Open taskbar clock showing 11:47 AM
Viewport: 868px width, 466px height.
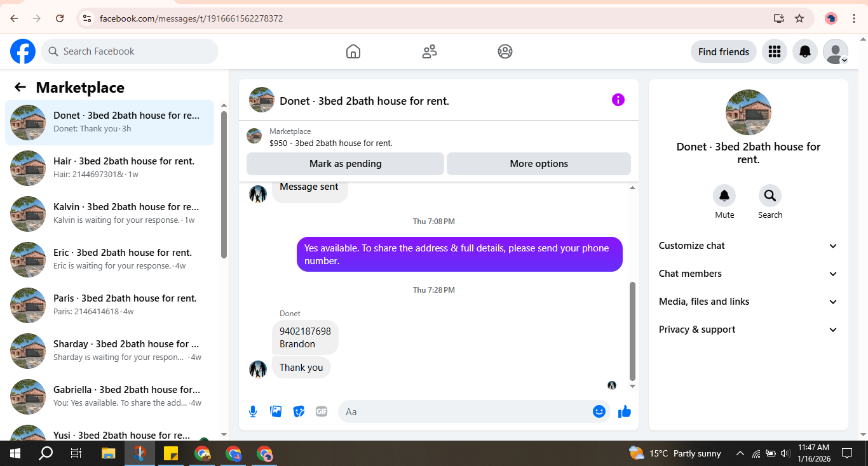813,453
